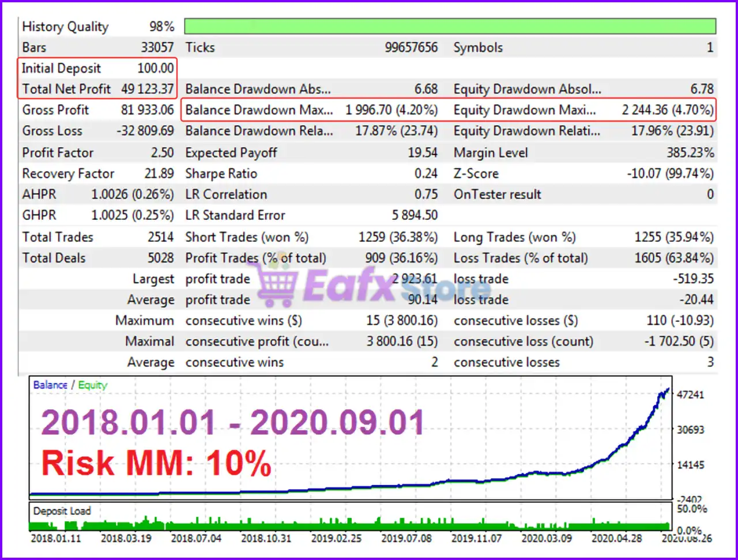Click Expected Payoff value 19.54
The width and height of the screenshot is (738, 560).
click(x=423, y=152)
